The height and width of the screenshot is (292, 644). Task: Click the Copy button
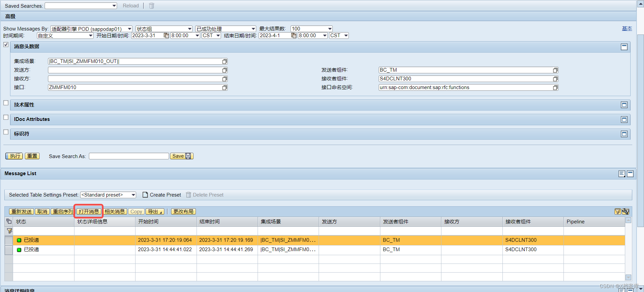point(136,212)
